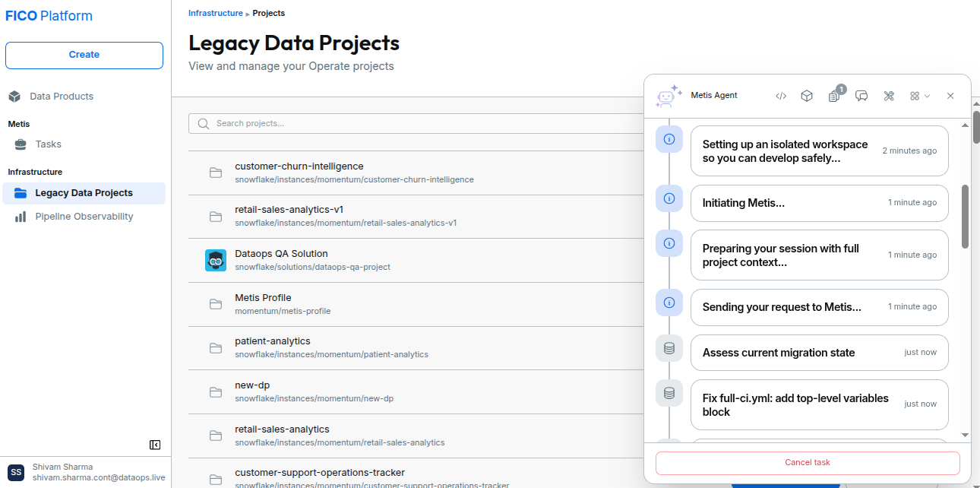Click the magnifier icon in search box
This screenshot has width=980, height=488.
click(x=203, y=123)
